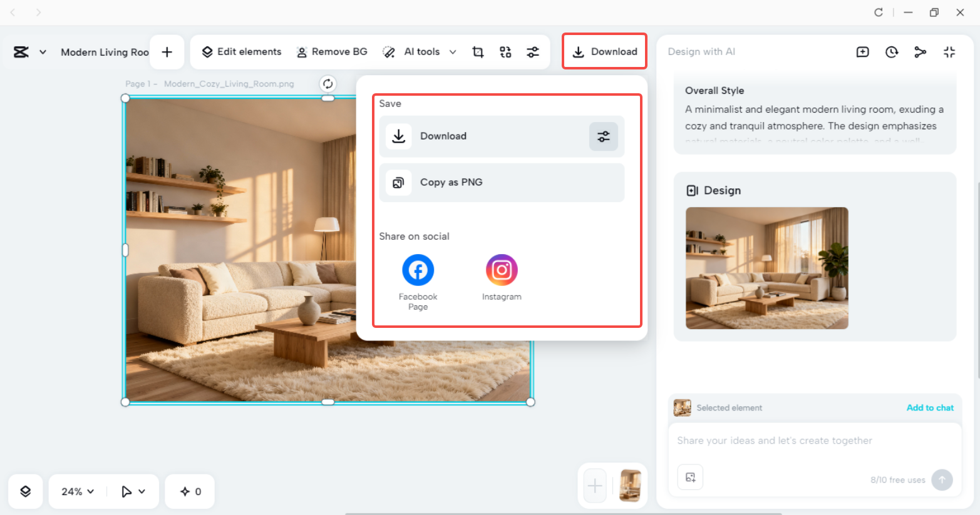This screenshot has width=980, height=515.
Task: Open the Adjust settings toolbar icon
Action: click(533, 52)
